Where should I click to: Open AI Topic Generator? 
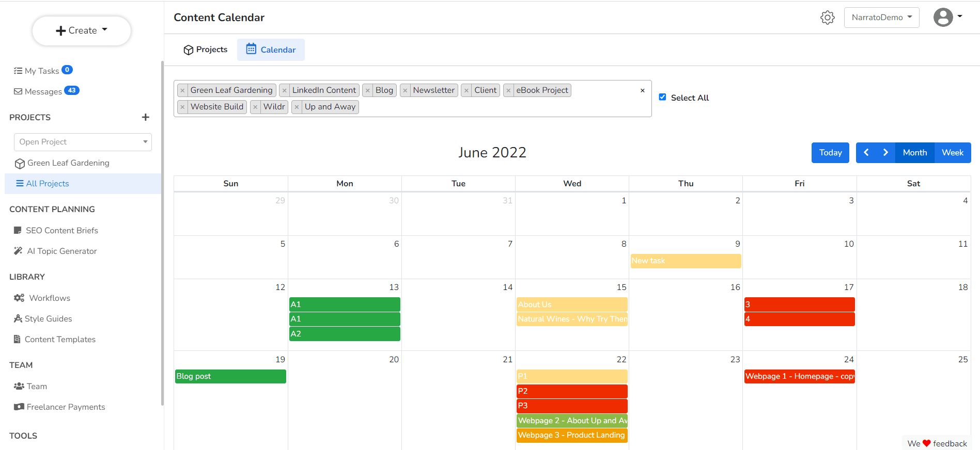click(61, 251)
